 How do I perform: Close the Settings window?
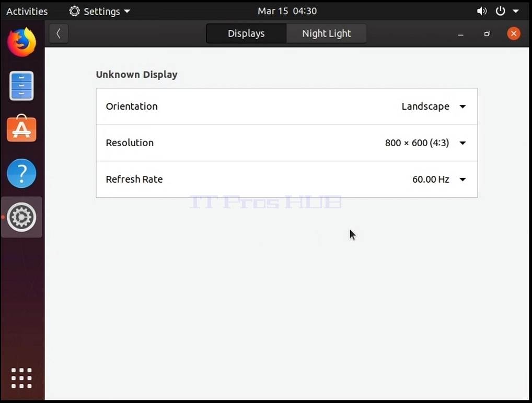coord(514,33)
